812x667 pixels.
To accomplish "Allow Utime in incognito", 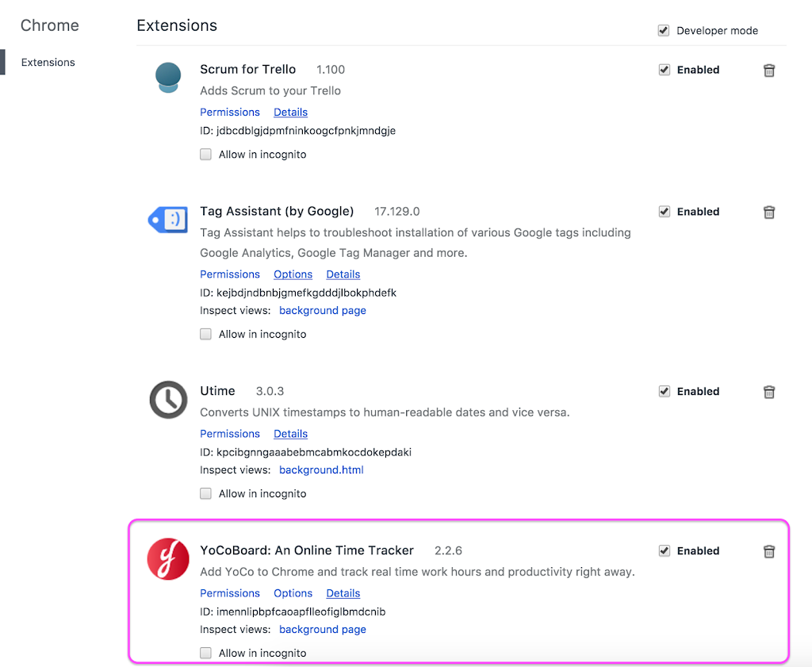I will (x=205, y=493).
